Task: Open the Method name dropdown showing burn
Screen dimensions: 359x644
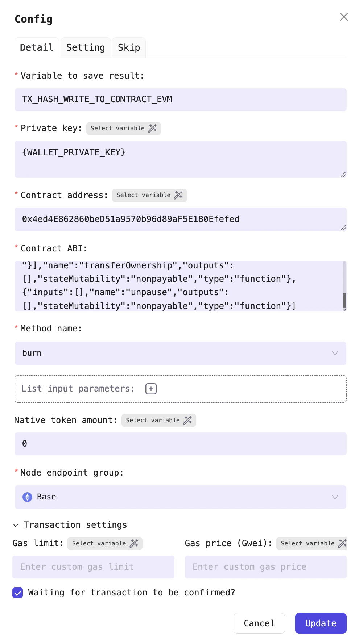Action: [334, 353]
